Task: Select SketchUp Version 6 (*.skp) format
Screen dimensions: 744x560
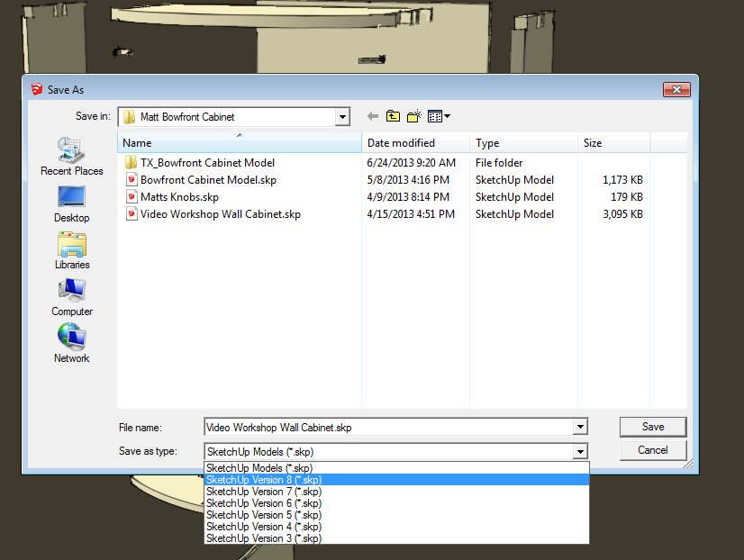Action: (396, 503)
